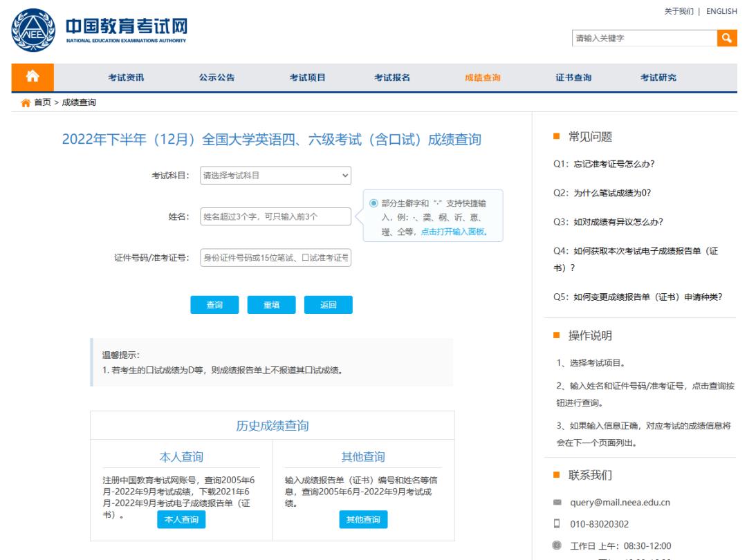The width and height of the screenshot is (747, 560).
Task: Open Q2 为什么笔试成绩为0 question
Action: [602, 193]
